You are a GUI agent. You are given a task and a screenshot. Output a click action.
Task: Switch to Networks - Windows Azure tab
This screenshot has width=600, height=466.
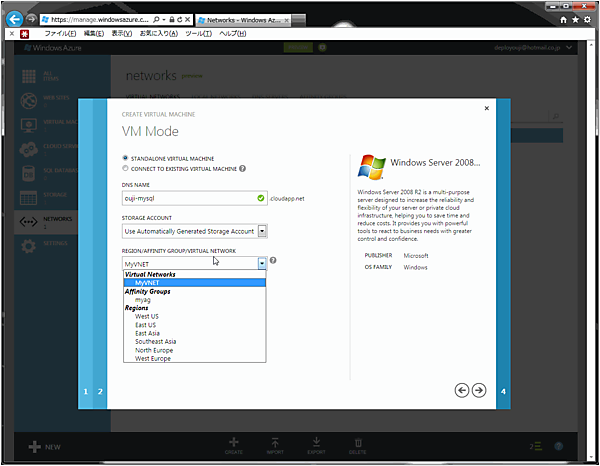[x=243, y=20]
